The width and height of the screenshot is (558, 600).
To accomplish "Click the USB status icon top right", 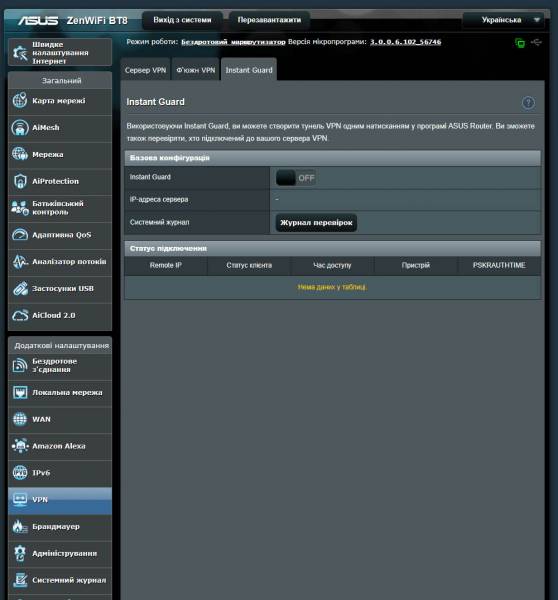I will pyautogui.click(x=536, y=42).
